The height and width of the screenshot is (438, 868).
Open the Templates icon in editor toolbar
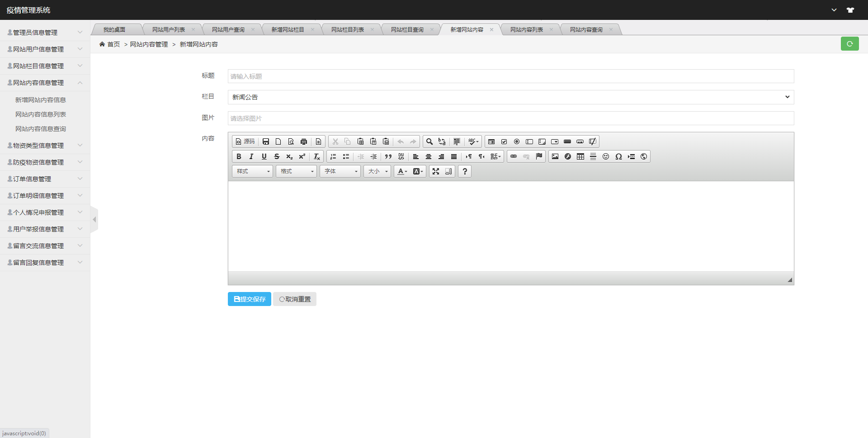[318, 141]
